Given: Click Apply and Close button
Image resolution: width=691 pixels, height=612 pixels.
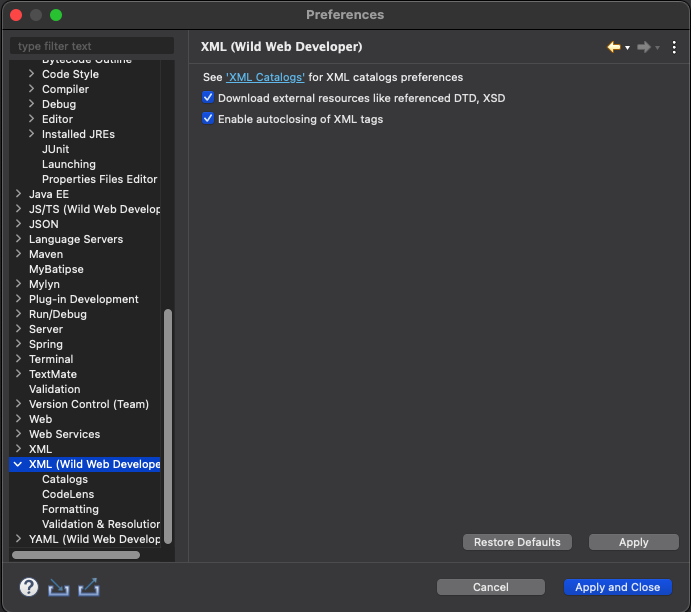Looking at the screenshot, I should [617, 587].
